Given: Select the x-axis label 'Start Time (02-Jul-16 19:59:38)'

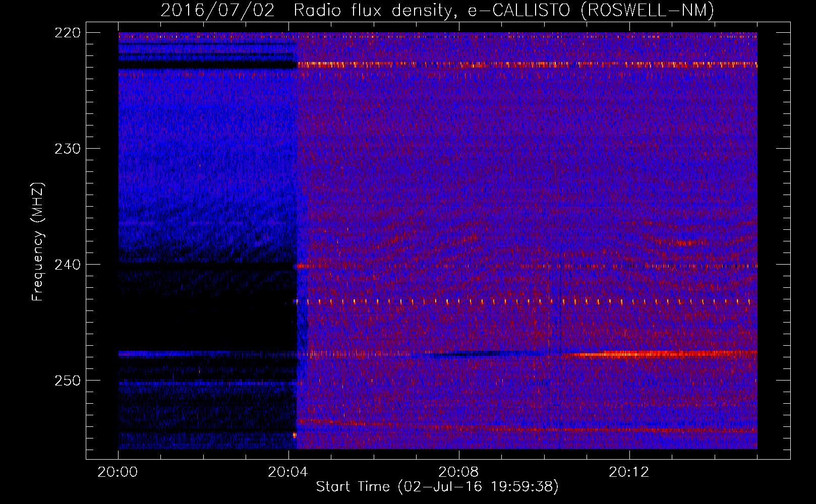Looking at the screenshot, I should pos(437,487).
